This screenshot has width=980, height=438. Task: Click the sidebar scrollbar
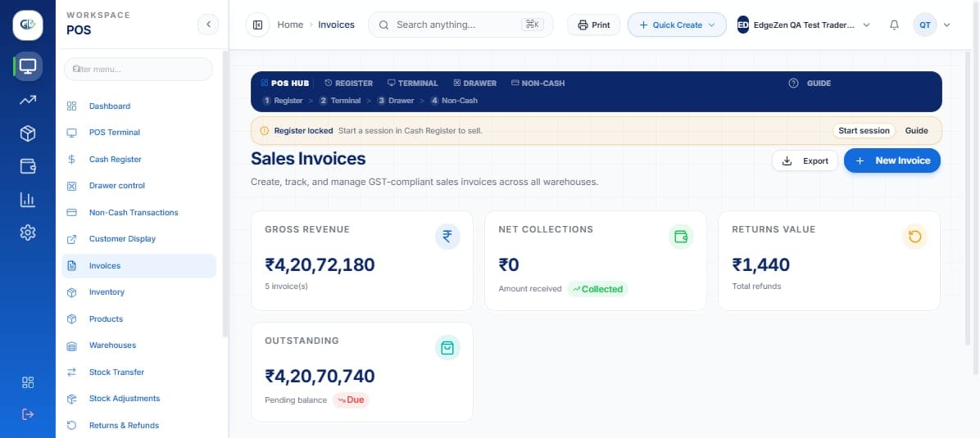(225, 194)
